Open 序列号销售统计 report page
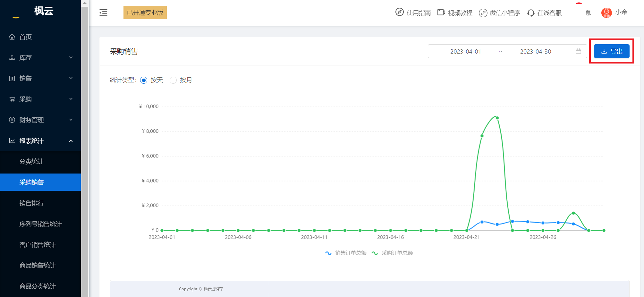 [x=40, y=224]
